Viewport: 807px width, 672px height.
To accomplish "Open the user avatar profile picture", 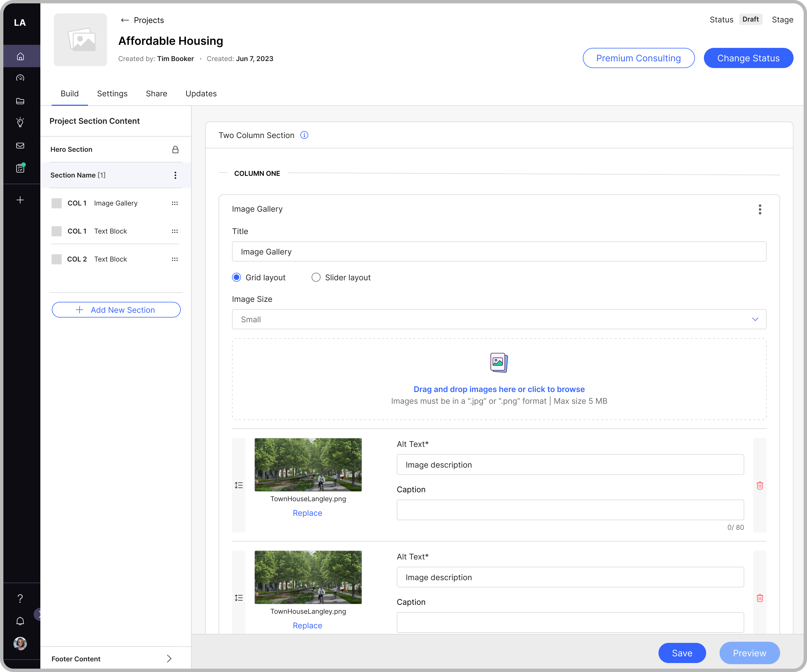I will pyautogui.click(x=20, y=643).
